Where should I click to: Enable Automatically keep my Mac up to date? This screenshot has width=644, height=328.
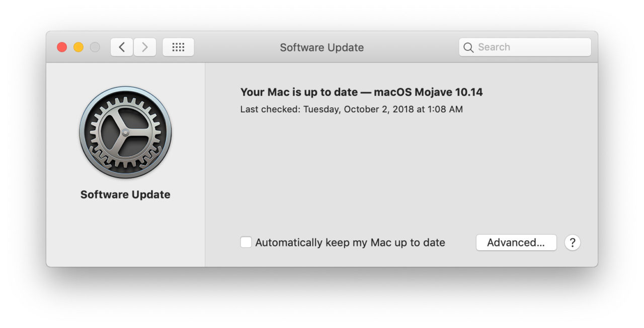coord(246,242)
